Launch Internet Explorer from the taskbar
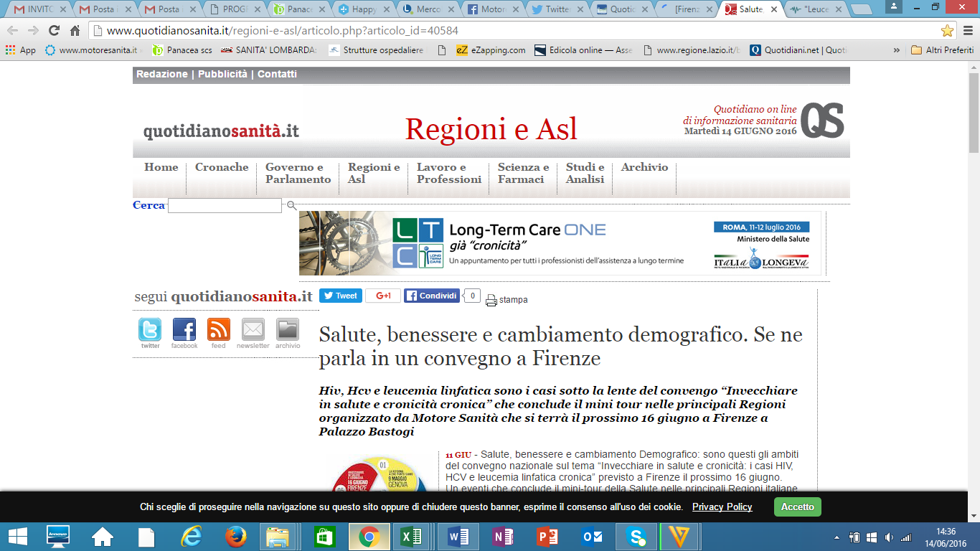980x551 pixels. tap(191, 537)
